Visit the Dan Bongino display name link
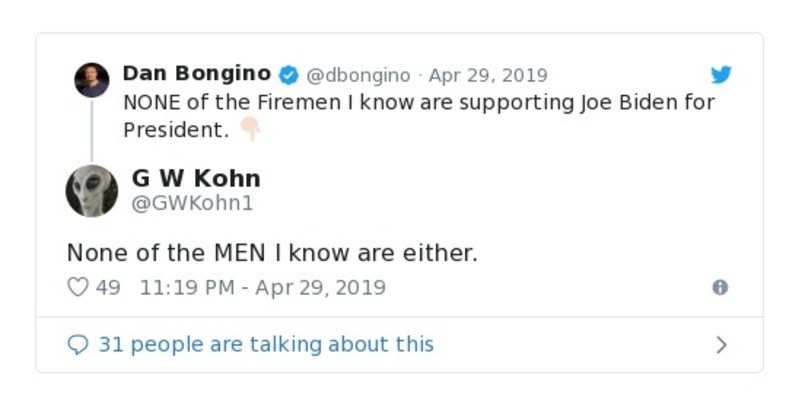Viewport: 799px width, 420px height. pos(196,75)
